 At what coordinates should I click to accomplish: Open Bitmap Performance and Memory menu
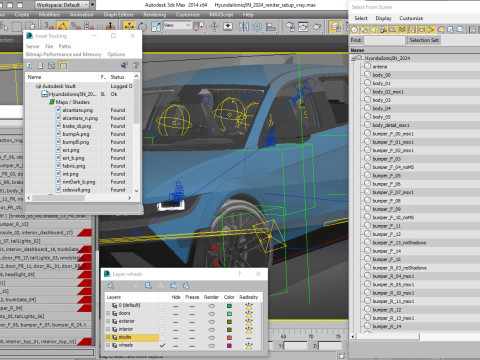(64, 54)
